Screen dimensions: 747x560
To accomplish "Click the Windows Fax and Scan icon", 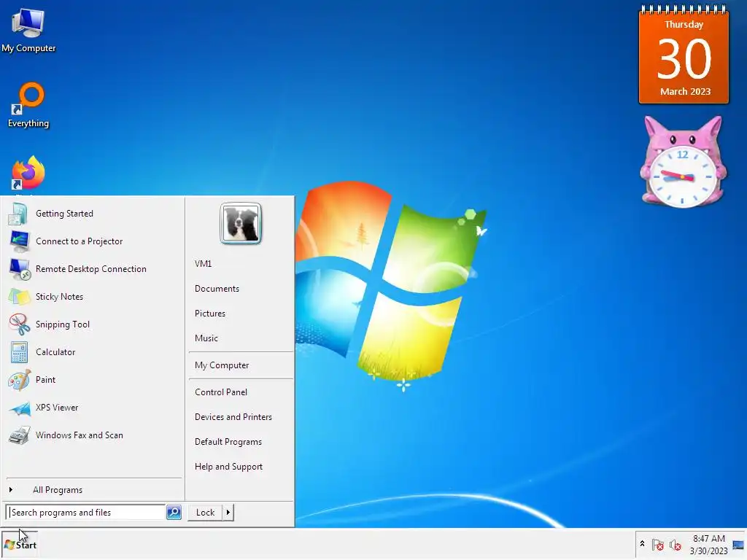I will click(19, 435).
